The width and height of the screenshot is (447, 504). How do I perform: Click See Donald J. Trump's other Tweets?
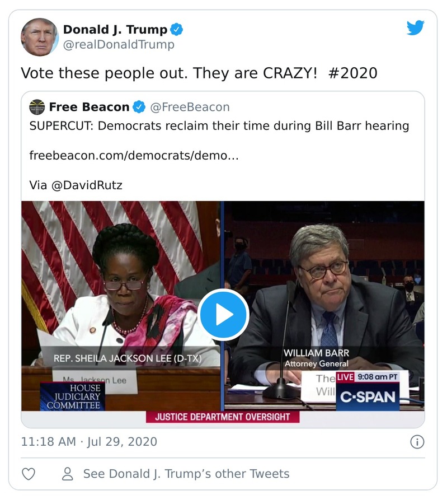point(185,473)
